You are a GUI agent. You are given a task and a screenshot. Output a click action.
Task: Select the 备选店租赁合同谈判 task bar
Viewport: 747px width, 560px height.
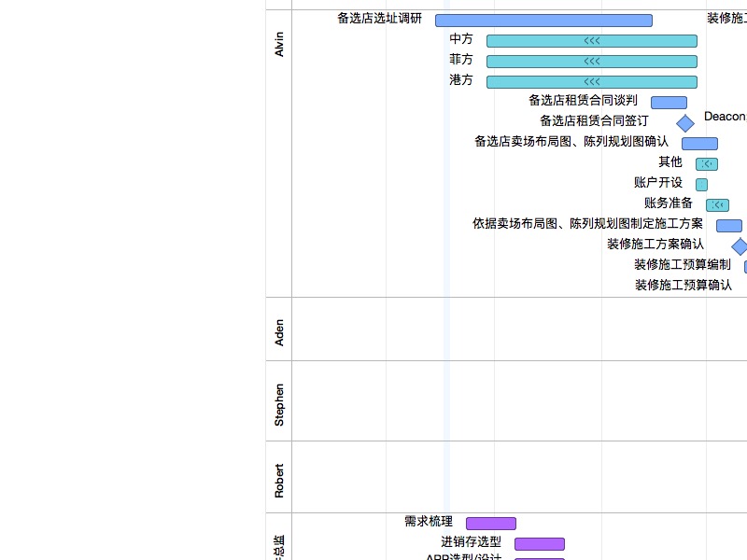[669, 103]
